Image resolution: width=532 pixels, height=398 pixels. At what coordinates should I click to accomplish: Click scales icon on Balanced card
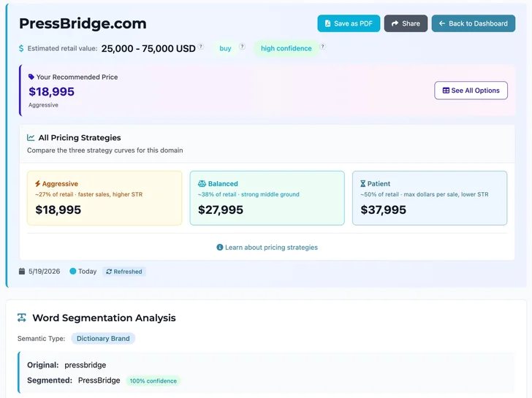tap(202, 184)
